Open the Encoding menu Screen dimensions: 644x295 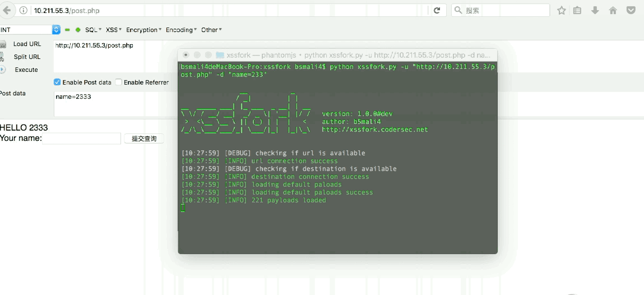(x=181, y=30)
